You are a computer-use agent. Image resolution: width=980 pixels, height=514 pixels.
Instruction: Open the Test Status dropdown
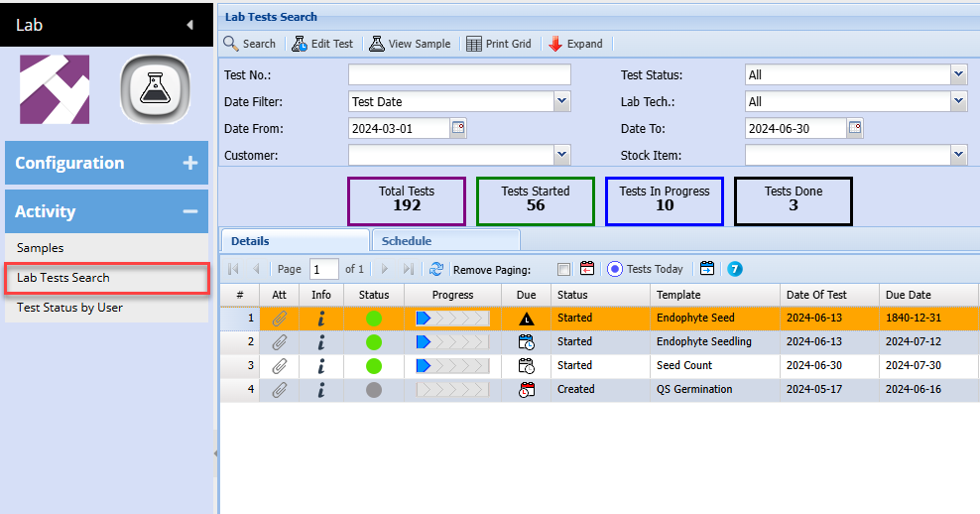(x=958, y=74)
